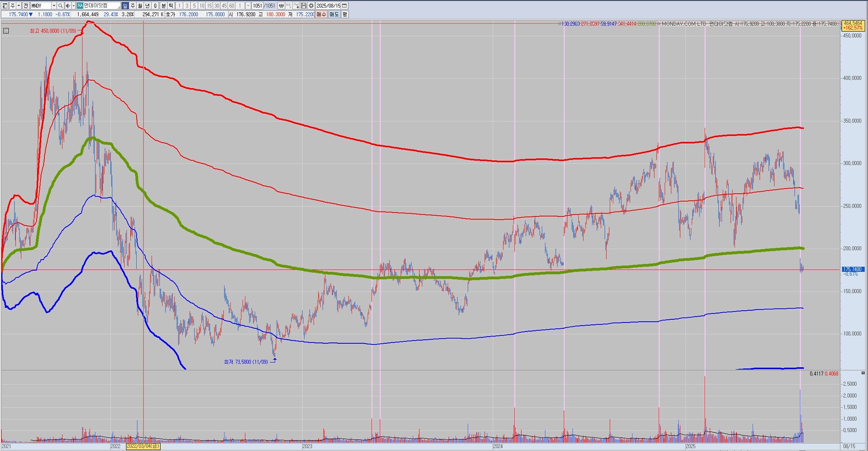Click the 294,271 K value in the quote bar
868x451 pixels.
point(153,14)
